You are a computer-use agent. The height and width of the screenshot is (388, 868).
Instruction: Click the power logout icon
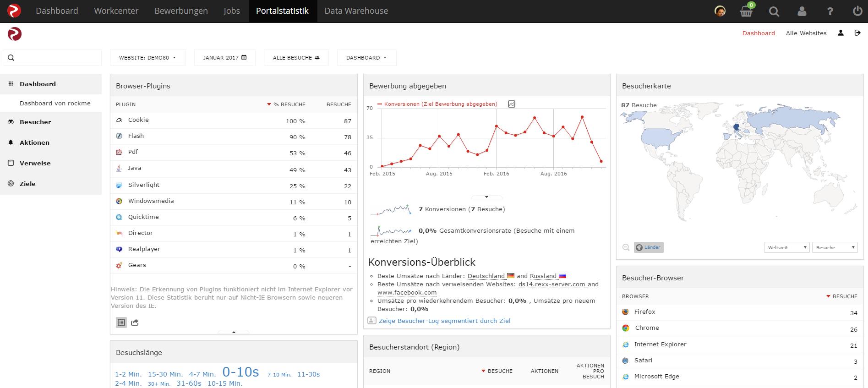[x=857, y=11]
